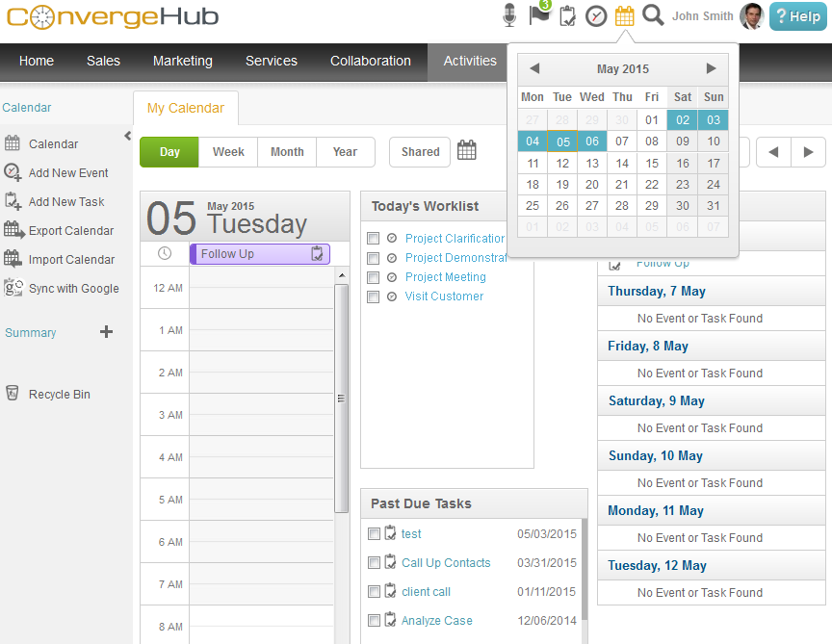The height and width of the screenshot is (644, 832).
Task: Click the Shared button
Action: [x=420, y=152]
